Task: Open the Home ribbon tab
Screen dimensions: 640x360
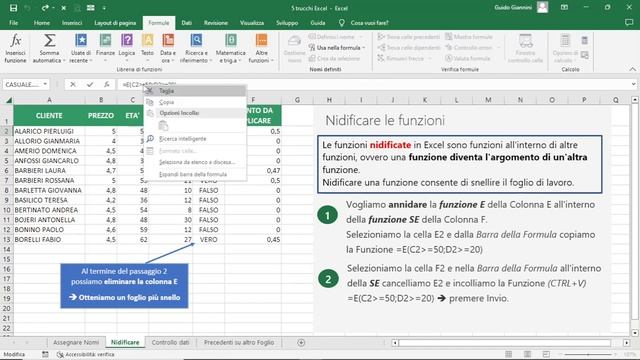Action: (42, 23)
